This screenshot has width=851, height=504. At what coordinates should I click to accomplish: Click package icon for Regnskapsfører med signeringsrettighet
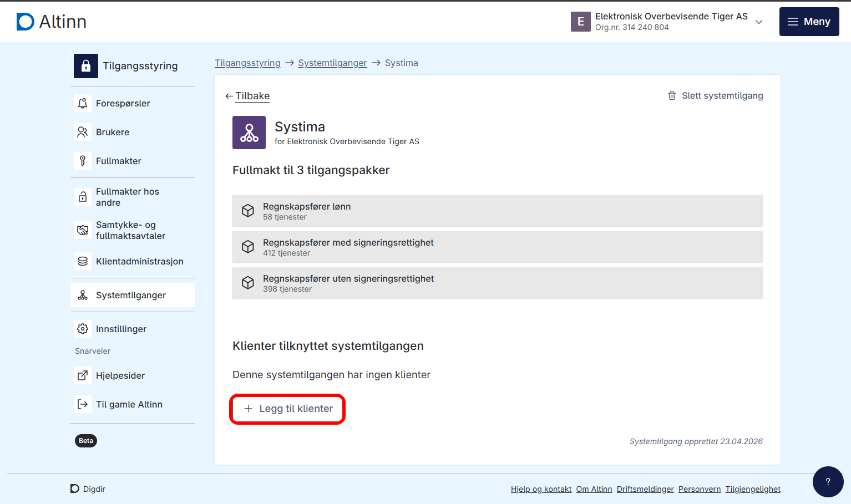[248, 247]
